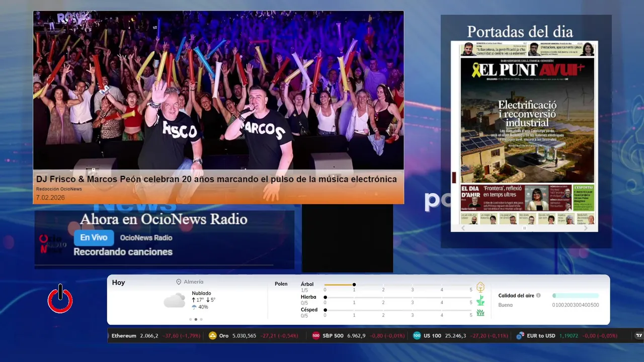This screenshot has height=362, width=644.
Task: Click the Recordando canciones now-playing text
Action: click(x=123, y=252)
